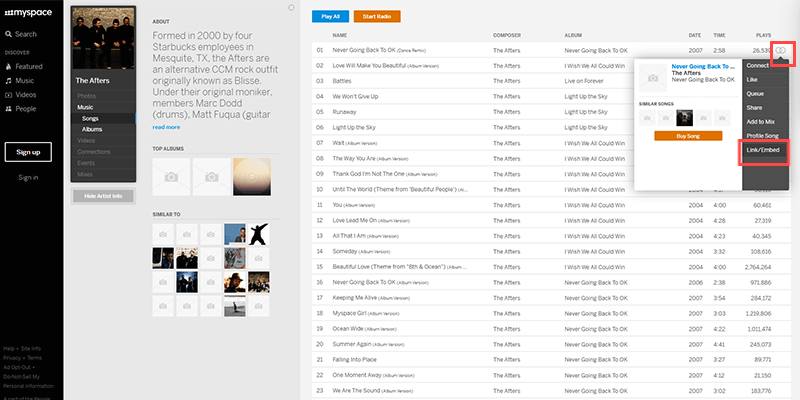This screenshot has height=400, width=800.
Task: Click the song artwork placeholder in popup
Action: (x=653, y=78)
